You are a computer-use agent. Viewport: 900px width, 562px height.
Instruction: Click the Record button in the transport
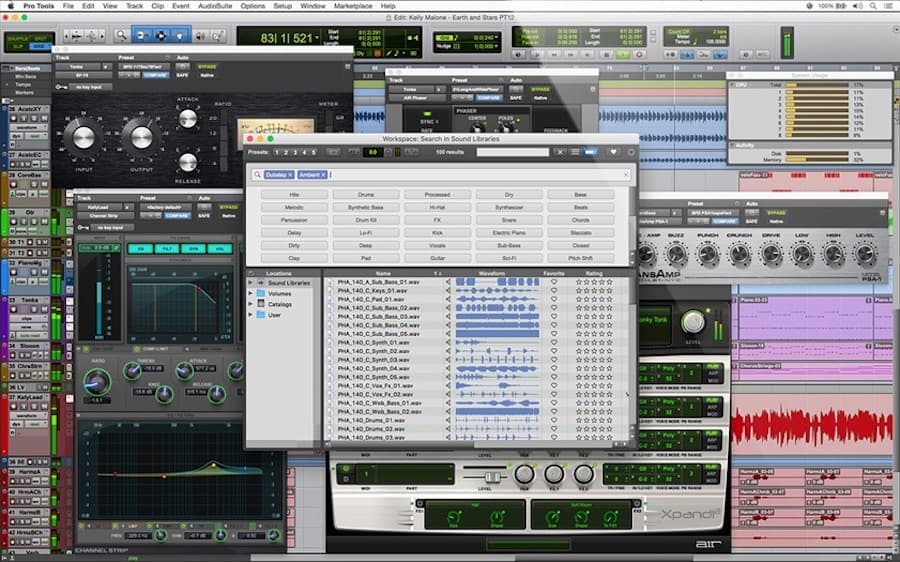click(639, 55)
